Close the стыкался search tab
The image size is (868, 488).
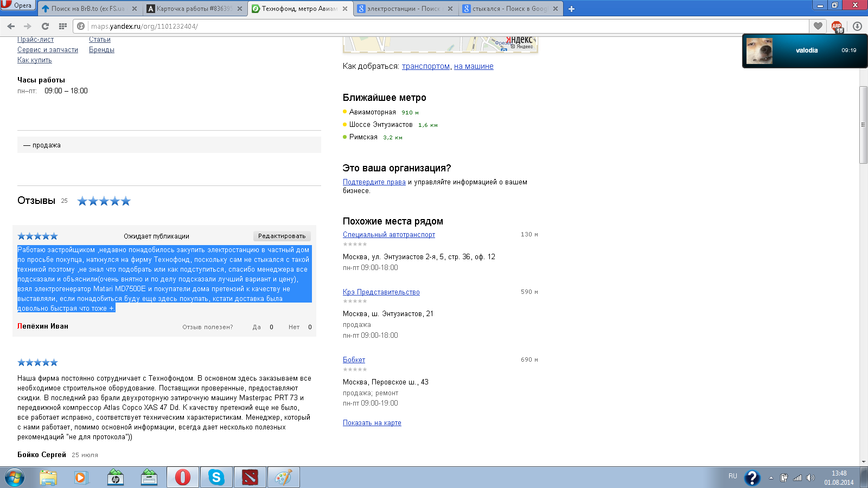coord(556,9)
